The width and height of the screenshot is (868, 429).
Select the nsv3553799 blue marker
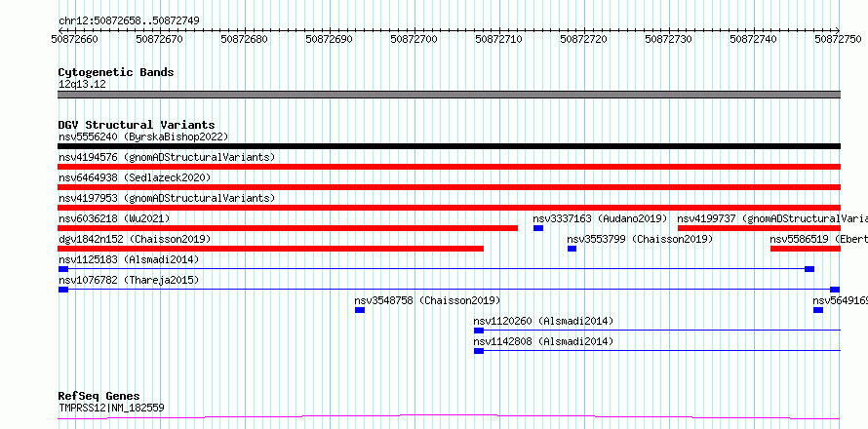pyautogui.click(x=572, y=249)
